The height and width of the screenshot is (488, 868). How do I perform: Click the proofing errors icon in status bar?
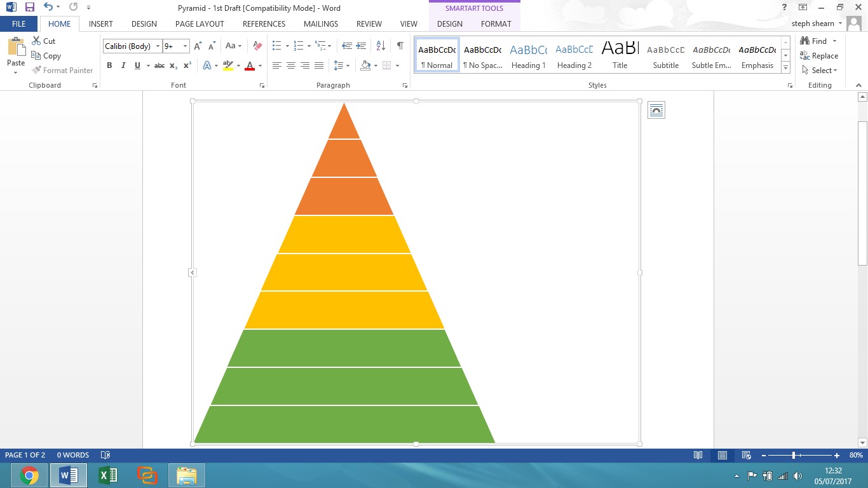105,455
